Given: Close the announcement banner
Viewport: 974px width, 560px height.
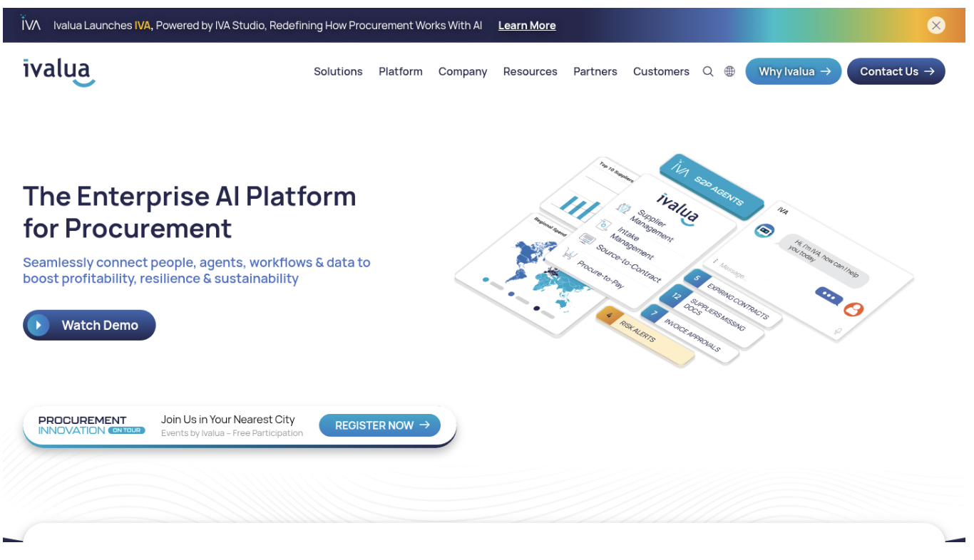Looking at the screenshot, I should (936, 26).
